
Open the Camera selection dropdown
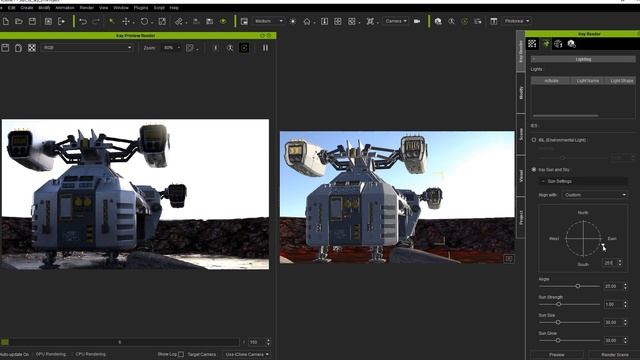click(396, 21)
